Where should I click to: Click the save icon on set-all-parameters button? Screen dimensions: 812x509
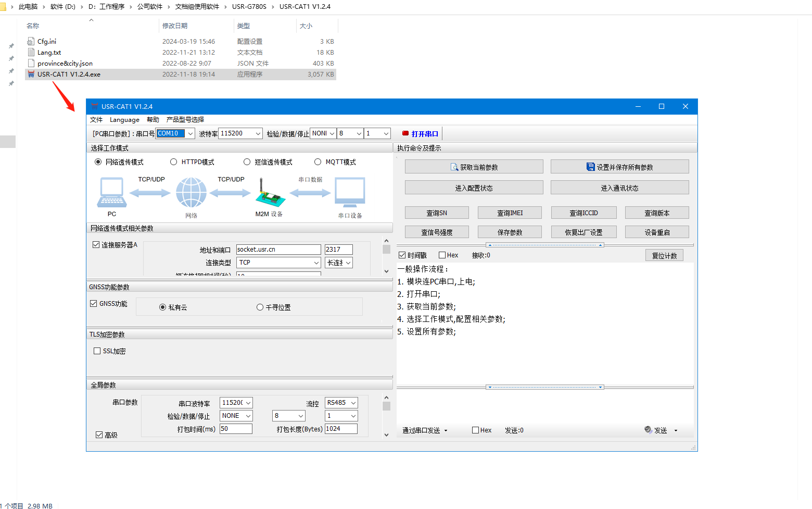590,167
